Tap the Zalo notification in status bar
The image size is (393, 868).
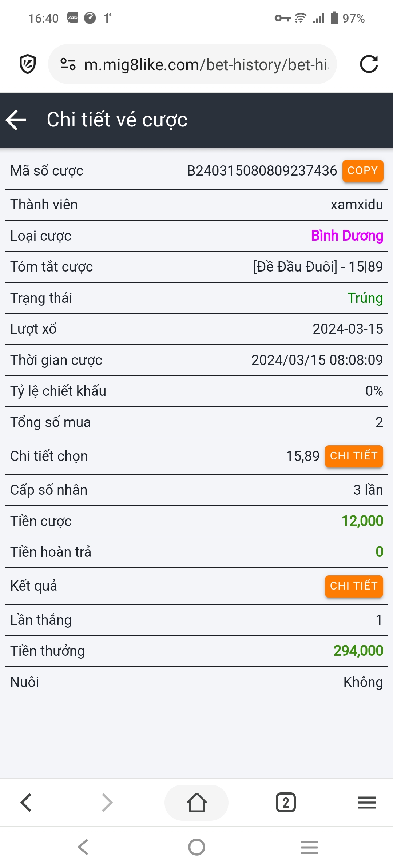(73, 17)
